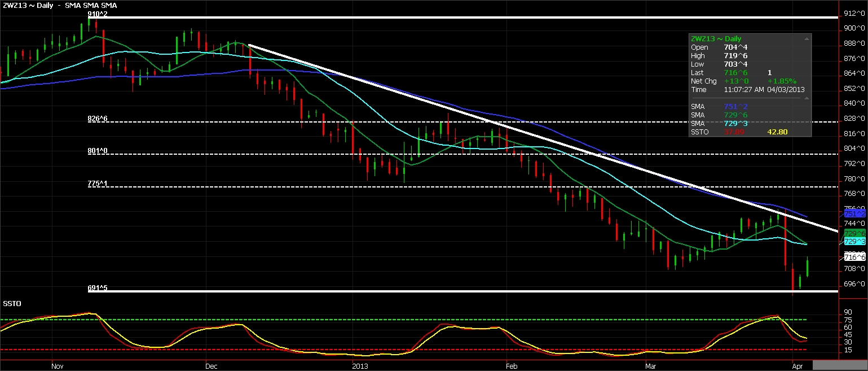Click the SSTO study panel label

tap(12, 303)
